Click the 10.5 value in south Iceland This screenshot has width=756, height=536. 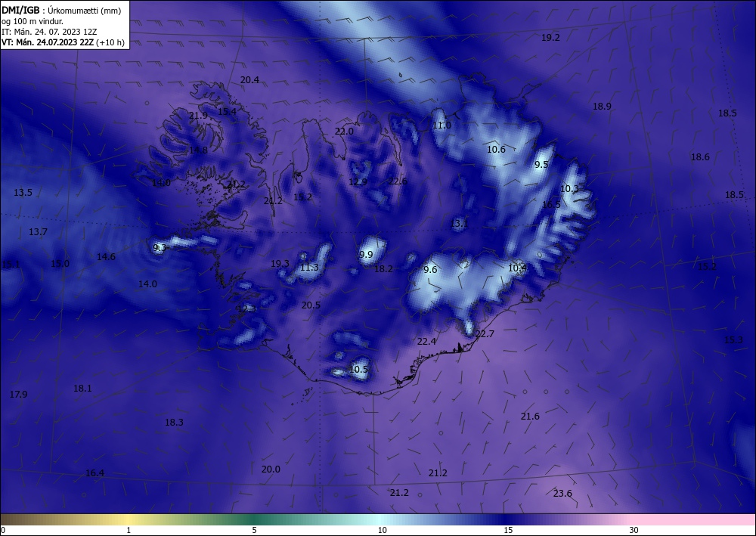(358, 370)
